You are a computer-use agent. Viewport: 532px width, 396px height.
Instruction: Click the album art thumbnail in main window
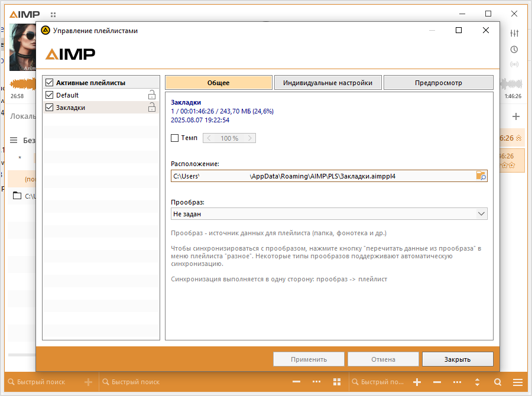[x=22, y=47]
